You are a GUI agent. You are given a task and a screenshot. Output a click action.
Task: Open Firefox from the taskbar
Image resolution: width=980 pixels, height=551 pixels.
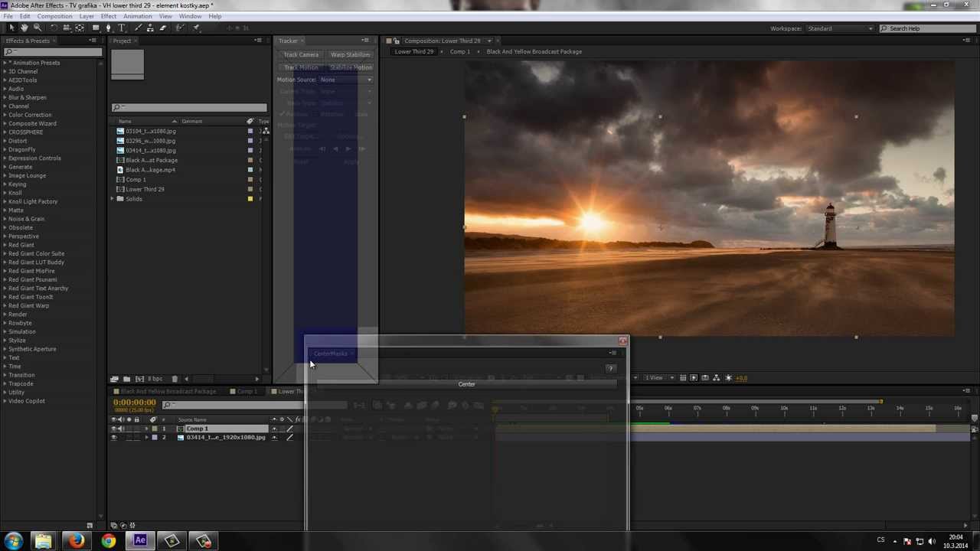tap(76, 541)
